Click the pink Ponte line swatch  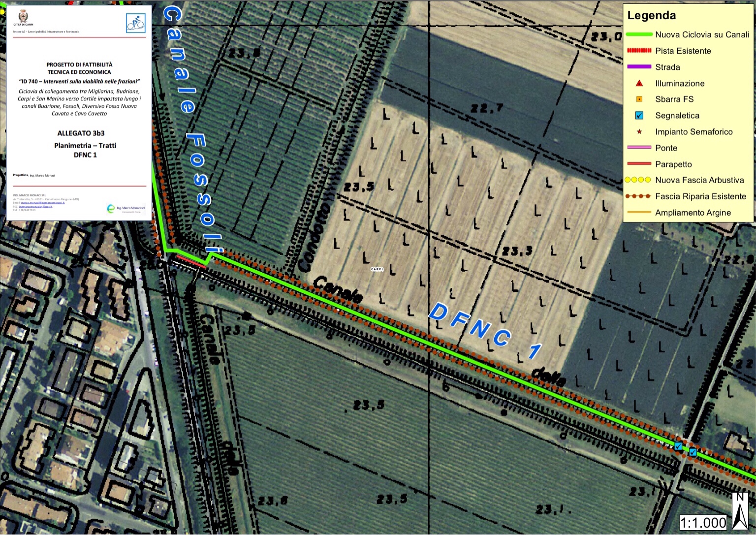639,148
